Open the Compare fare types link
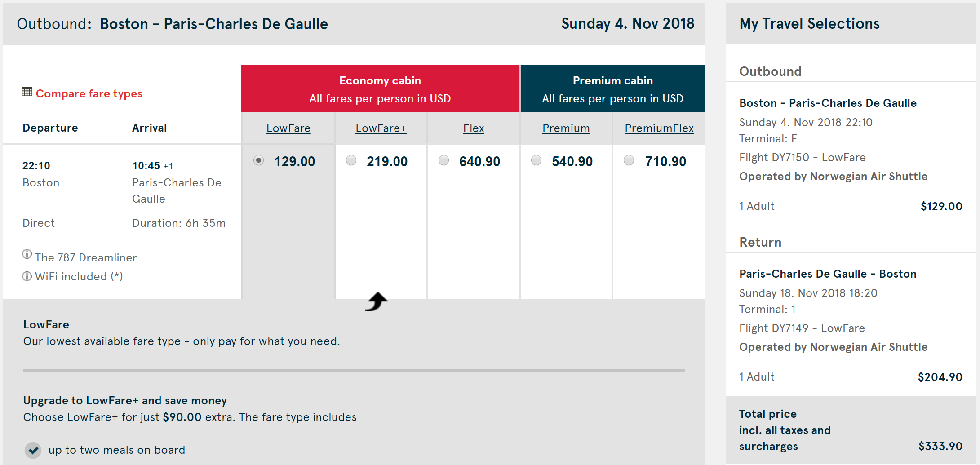 (89, 93)
